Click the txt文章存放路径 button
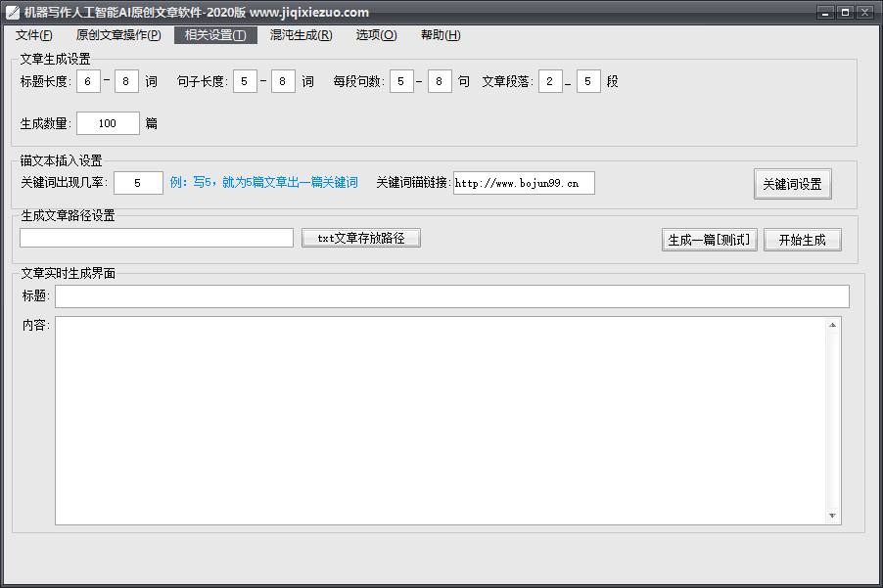 [x=361, y=238]
